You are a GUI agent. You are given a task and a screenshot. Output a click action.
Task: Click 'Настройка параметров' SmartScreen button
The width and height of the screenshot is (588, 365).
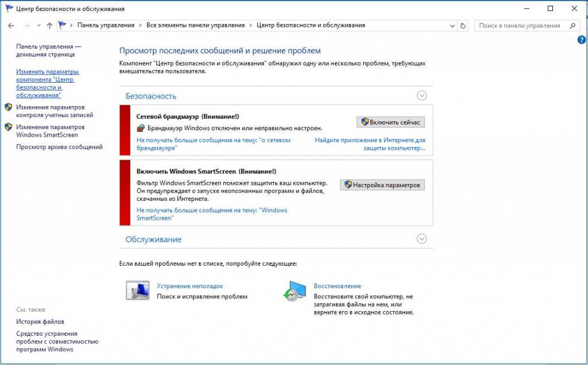(382, 185)
